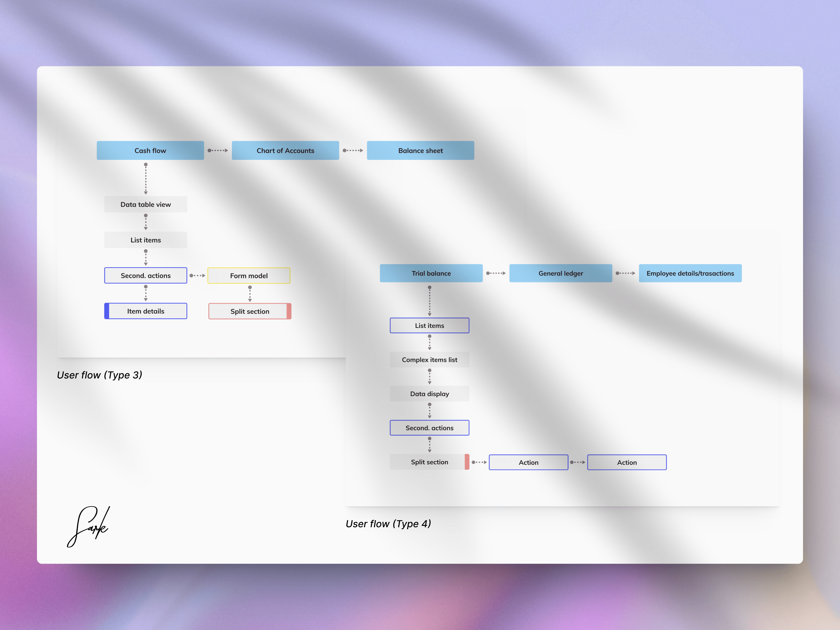This screenshot has height=630, width=840.
Task: Click the Employee details/trasactions node
Action: tap(690, 273)
